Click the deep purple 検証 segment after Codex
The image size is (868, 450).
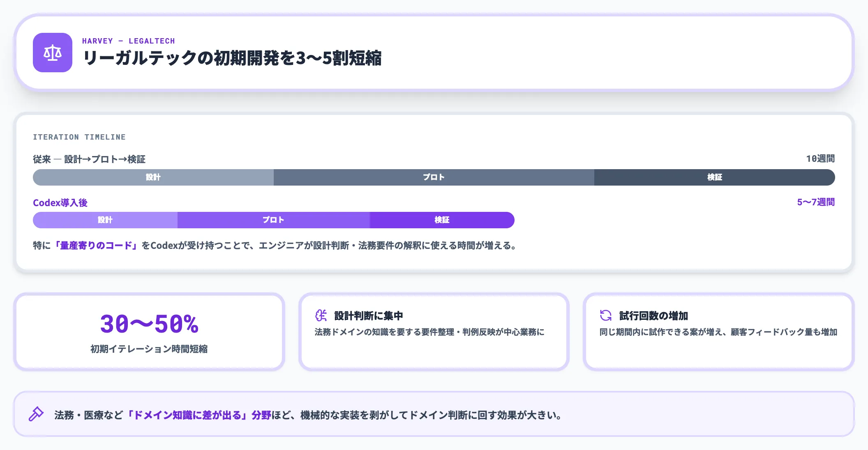coord(442,220)
